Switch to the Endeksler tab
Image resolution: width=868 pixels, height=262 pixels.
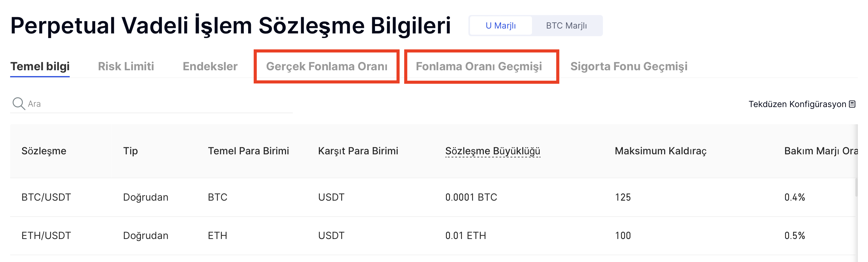point(210,66)
